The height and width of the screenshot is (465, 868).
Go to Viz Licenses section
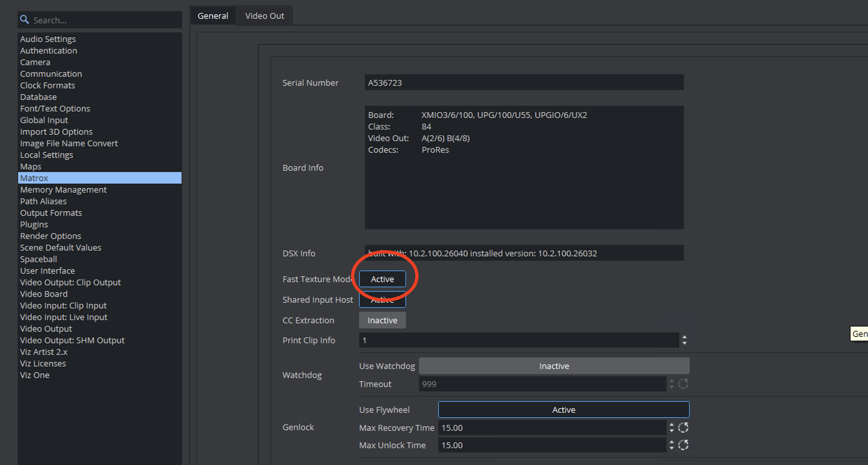tap(43, 363)
